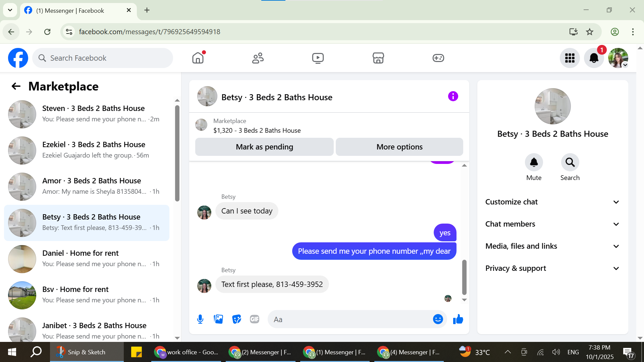644x362 pixels.
Task: Open Chrome profile icon
Action: 614,32
